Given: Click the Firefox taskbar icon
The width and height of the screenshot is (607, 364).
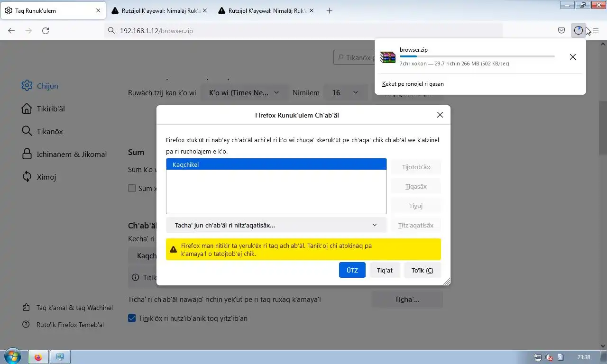Looking at the screenshot, I should coord(38,357).
